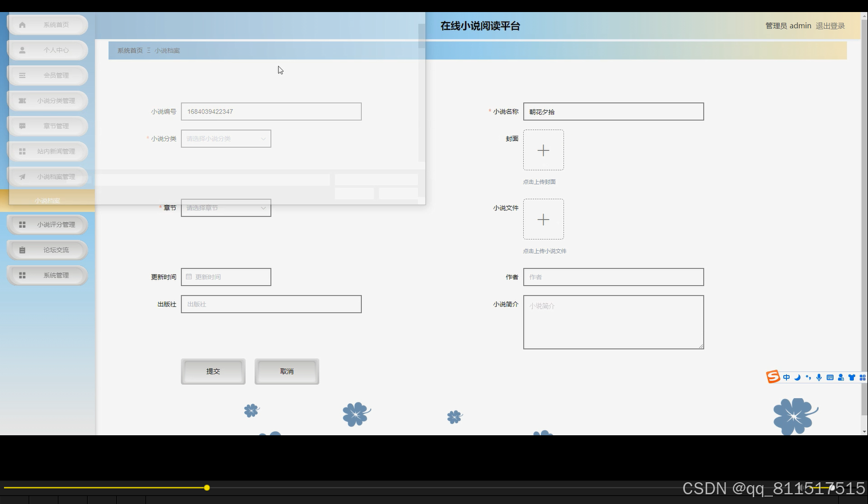The width and height of the screenshot is (868, 504).
Task: Open 个人中心 in the sidebar
Action: point(48,50)
